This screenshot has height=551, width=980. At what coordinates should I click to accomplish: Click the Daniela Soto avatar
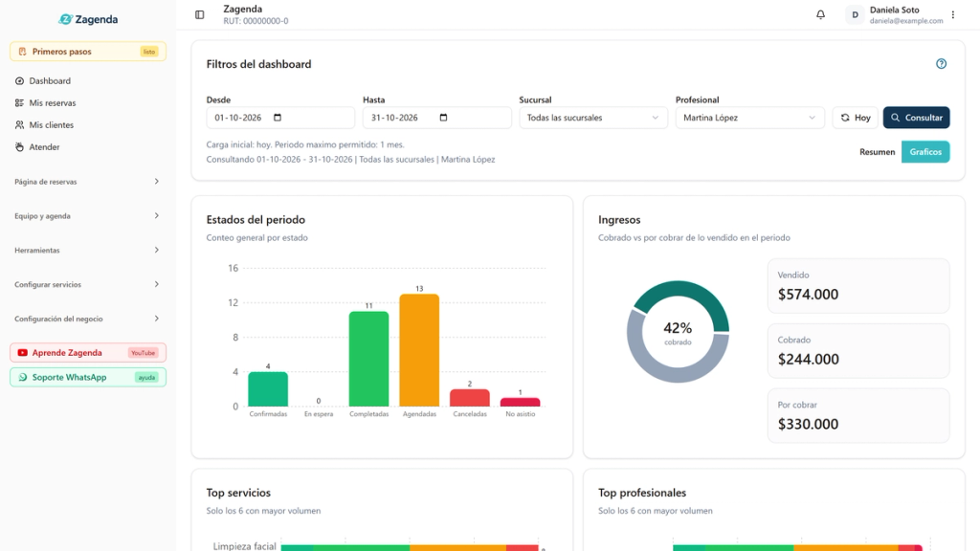click(855, 14)
